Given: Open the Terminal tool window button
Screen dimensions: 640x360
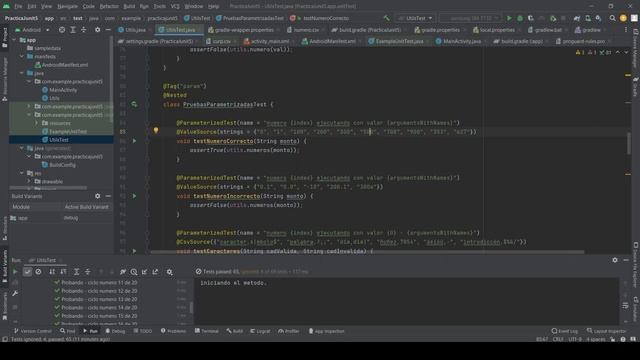Looking at the screenshot, I should click(207, 331).
